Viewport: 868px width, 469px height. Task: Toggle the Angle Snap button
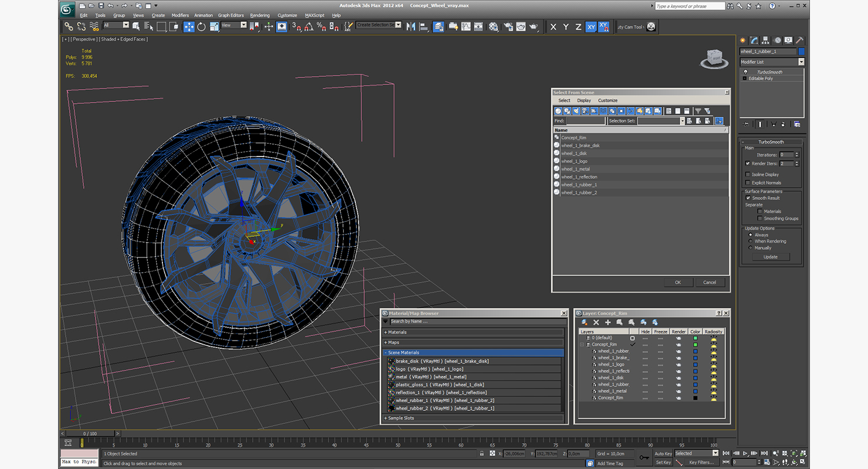[x=308, y=26]
